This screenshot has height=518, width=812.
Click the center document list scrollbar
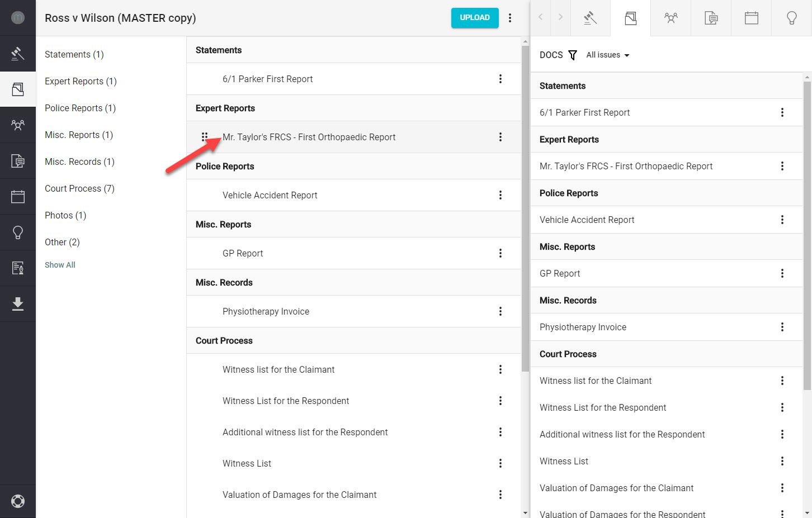[525, 207]
